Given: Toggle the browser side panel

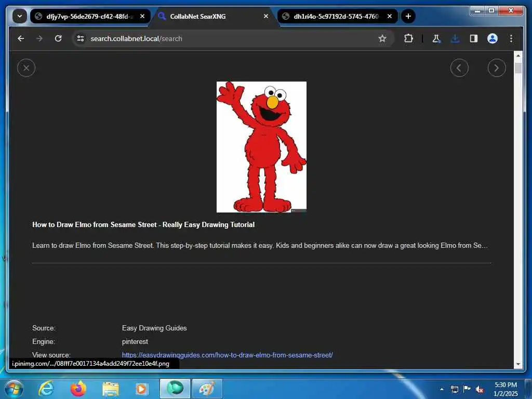Looking at the screenshot, I should click(474, 38).
